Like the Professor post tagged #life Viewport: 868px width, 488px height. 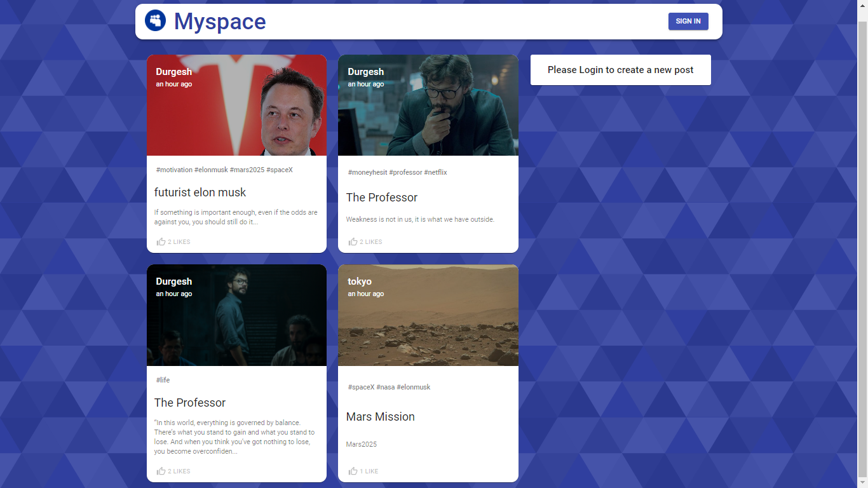173,471
